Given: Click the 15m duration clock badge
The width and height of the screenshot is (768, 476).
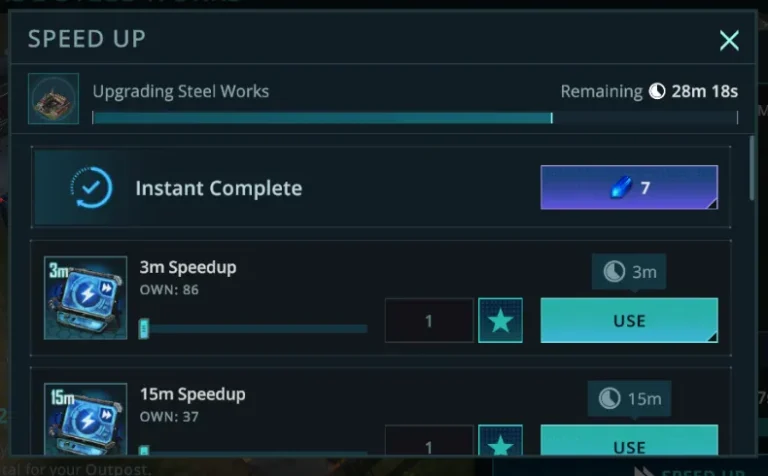Looking at the screenshot, I should point(629,398).
